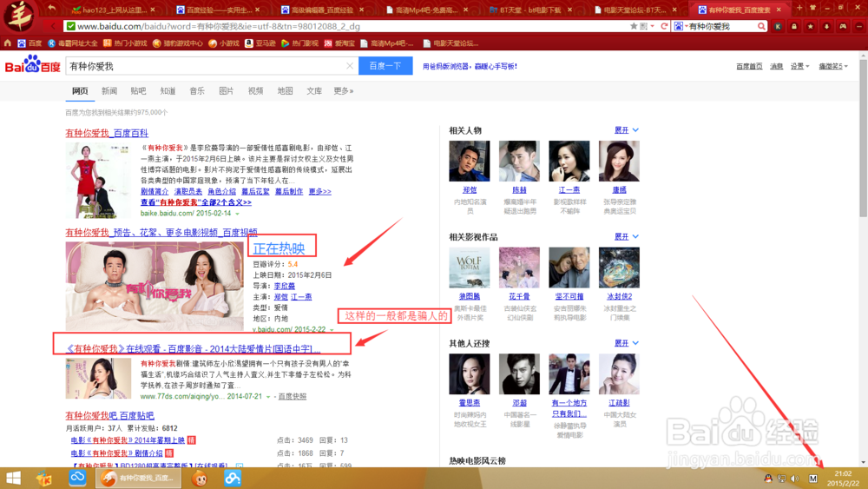Switch to the 图片 search tab

coord(227,91)
